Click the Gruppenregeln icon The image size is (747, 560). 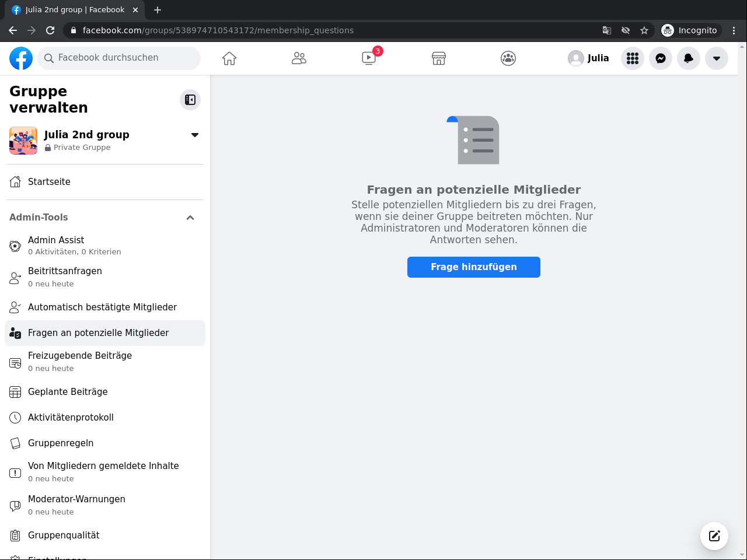pyautogui.click(x=15, y=443)
